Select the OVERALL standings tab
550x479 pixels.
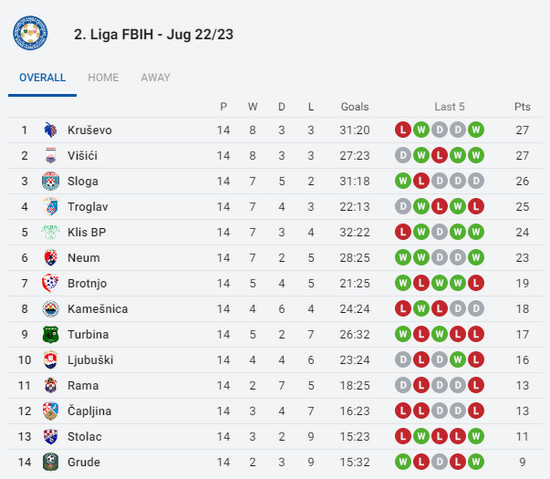coord(42,77)
